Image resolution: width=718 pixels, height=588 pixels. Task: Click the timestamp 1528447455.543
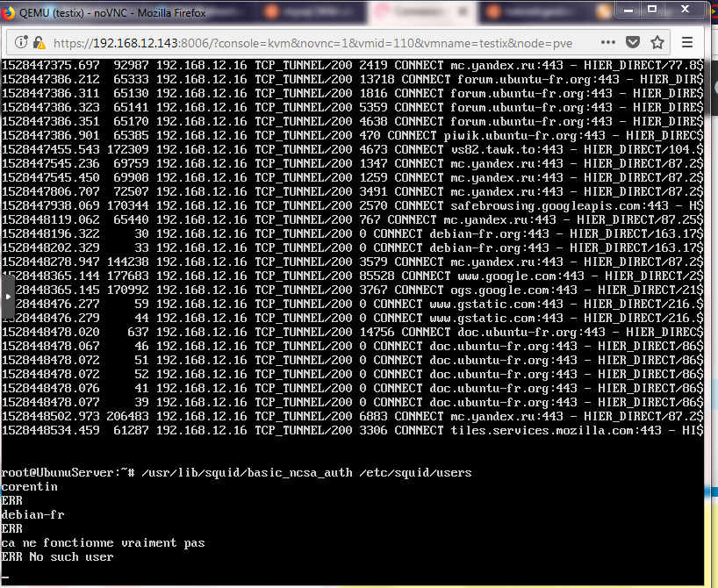click(51, 149)
